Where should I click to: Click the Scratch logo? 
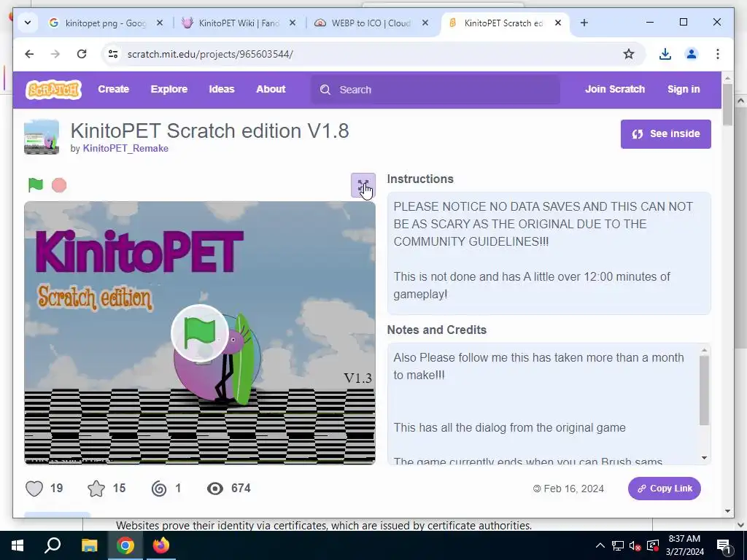pyautogui.click(x=53, y=90)
